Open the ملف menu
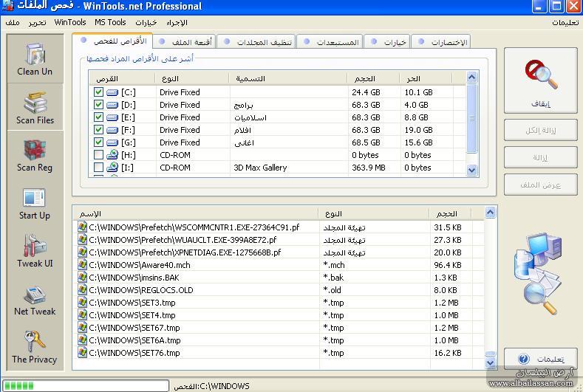This screenshot has height=392, width=583. pyautogui.click(x=13, y=23)
